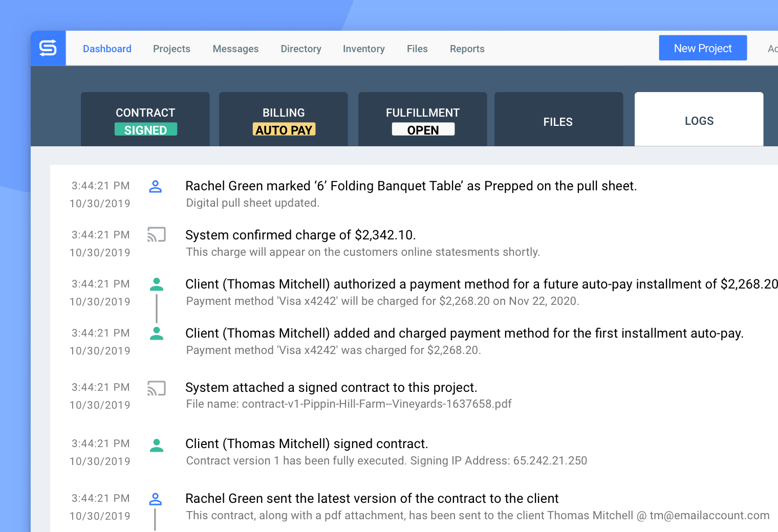Image resolution: width=778 pixels, height=532 pixels.
Task: Click client icon beside signed contract entry
Action: click(157, 446)
